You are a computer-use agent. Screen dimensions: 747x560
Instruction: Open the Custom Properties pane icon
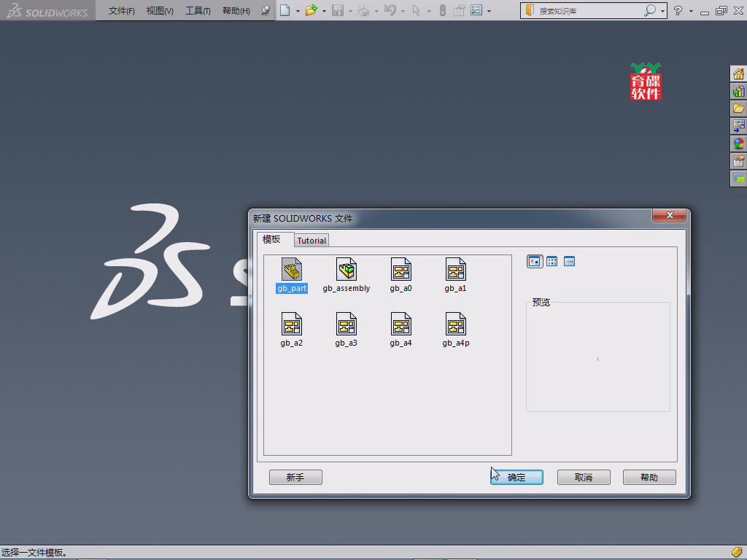click(x=738, y=161)
